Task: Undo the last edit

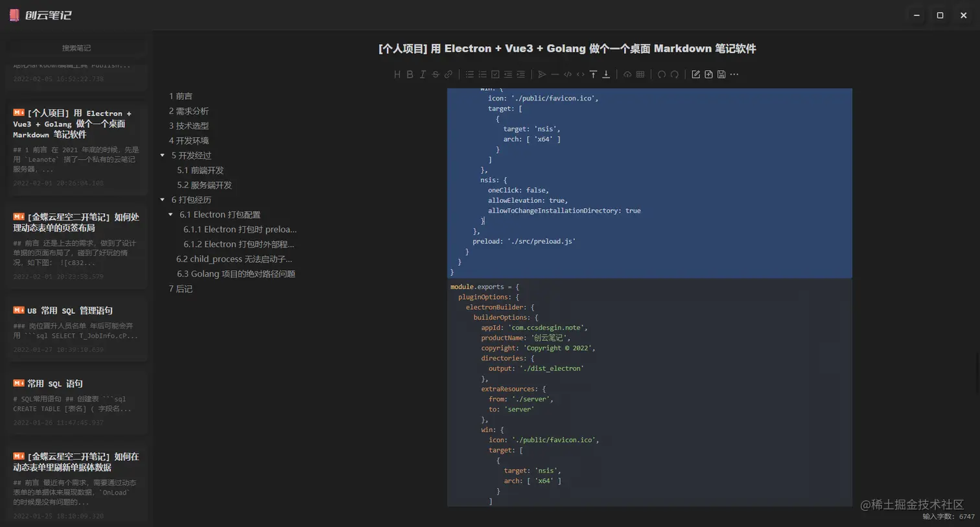Action: point(662,75)
